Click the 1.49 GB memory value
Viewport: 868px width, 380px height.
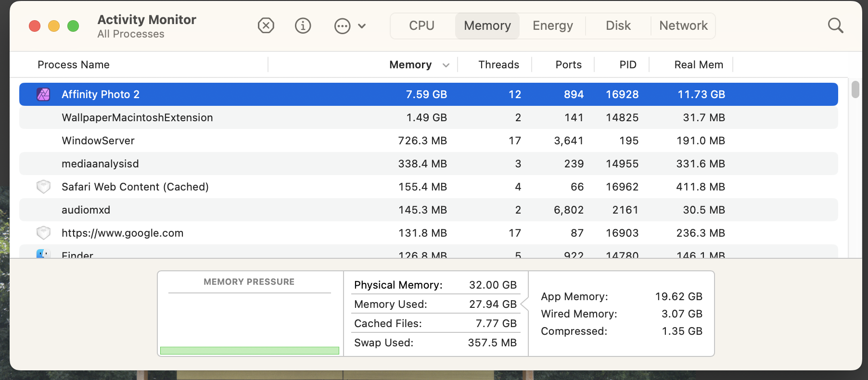[426, 117]
